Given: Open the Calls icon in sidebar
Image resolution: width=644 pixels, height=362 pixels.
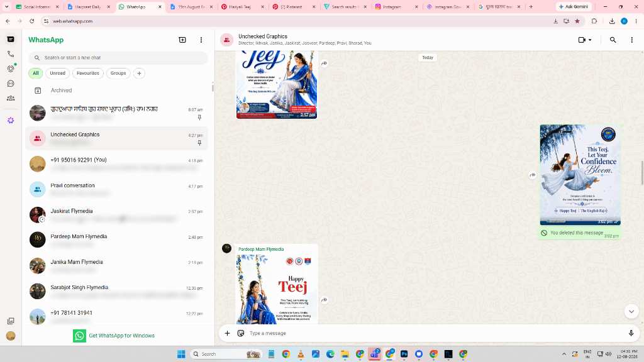Looking at the screenshot, I should pos(11,54).
